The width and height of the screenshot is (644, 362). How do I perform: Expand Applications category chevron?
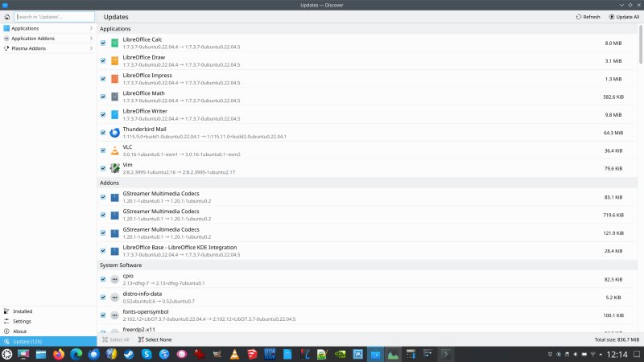point(91,28)
